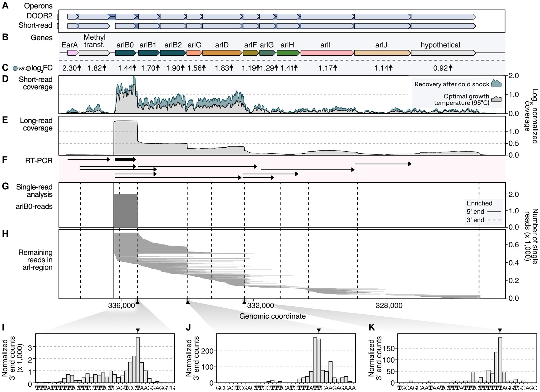540x392 pixels.
Task: Click the teal circle before 'vs.' in panel C
Action: point(15,68)
